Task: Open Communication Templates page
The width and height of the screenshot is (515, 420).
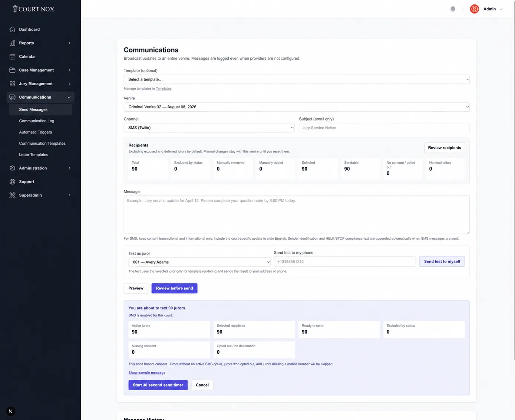Action: tap(42, 143)
